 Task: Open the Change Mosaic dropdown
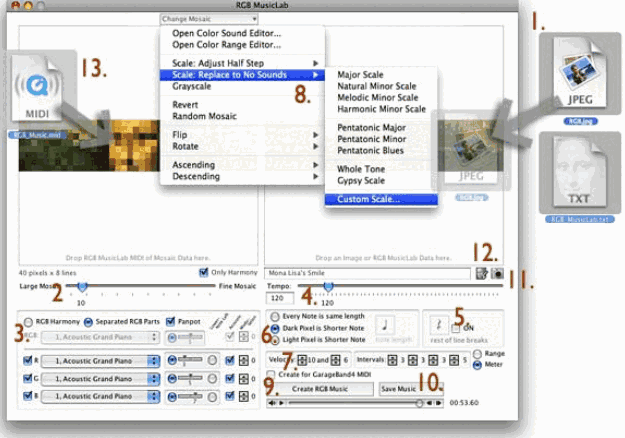tap(209, 19)
